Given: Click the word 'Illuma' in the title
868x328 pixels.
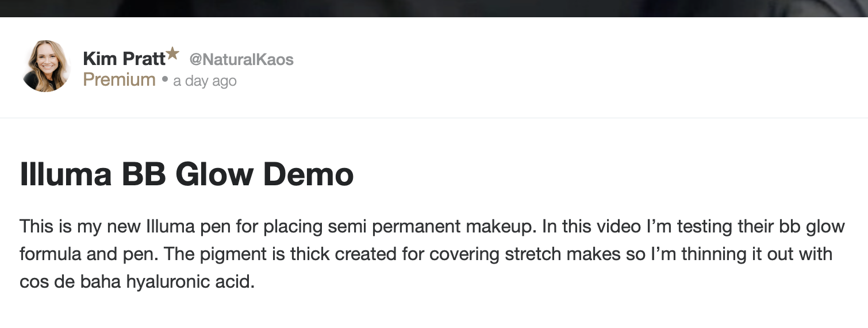Looking at the screenshot, I should [x=66, y=174].
